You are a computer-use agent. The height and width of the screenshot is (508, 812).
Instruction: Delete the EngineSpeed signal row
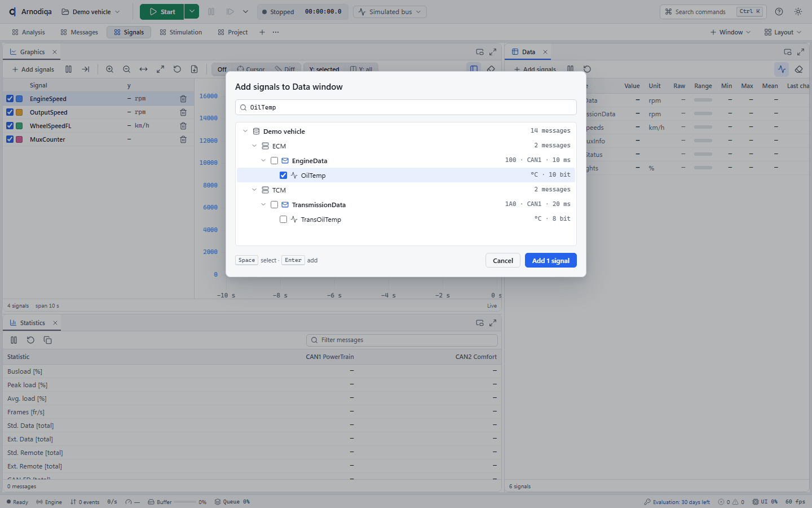click(x=183, y=99)
